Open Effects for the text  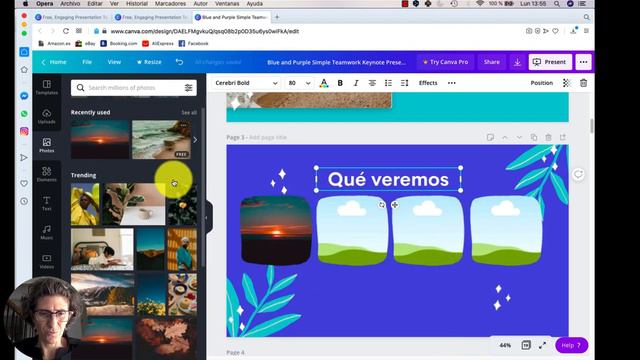[x=428, y=83]
